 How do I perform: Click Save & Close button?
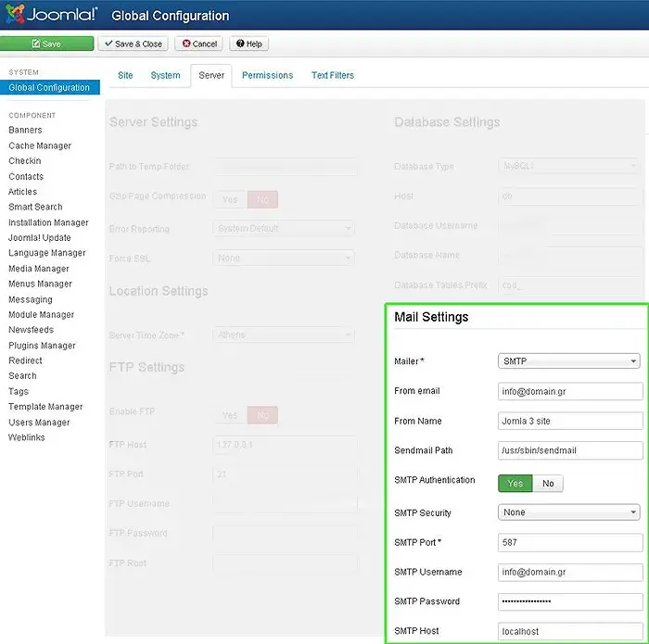[134, 44]
